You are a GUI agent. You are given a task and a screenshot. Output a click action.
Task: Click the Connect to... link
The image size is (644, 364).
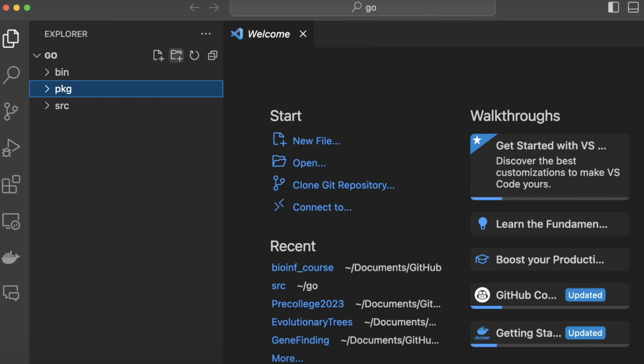[322, 207]
